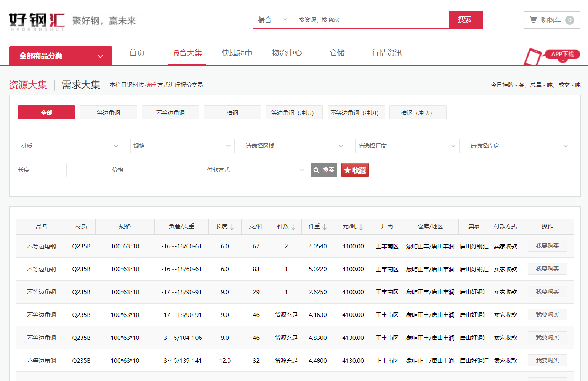This screenshot has height=381, width=588.
Task: Sort by 长度 column arrow
Action: point(232,227)
